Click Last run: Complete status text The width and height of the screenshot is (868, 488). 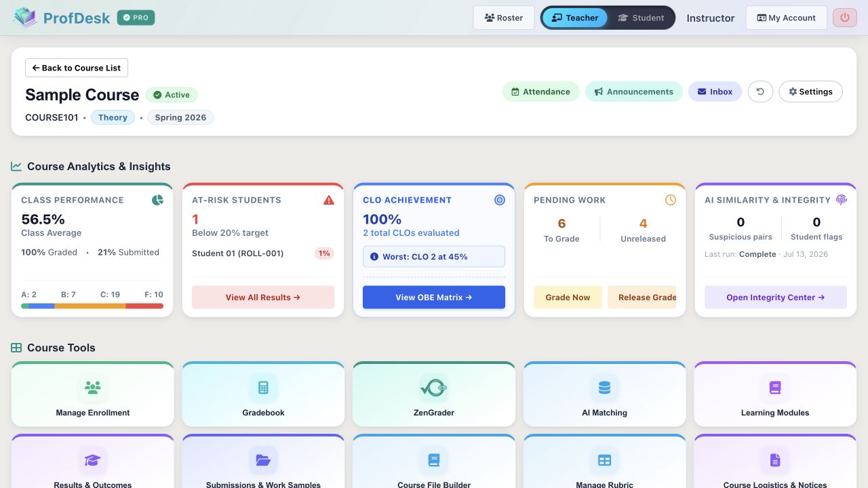(741, 254)
